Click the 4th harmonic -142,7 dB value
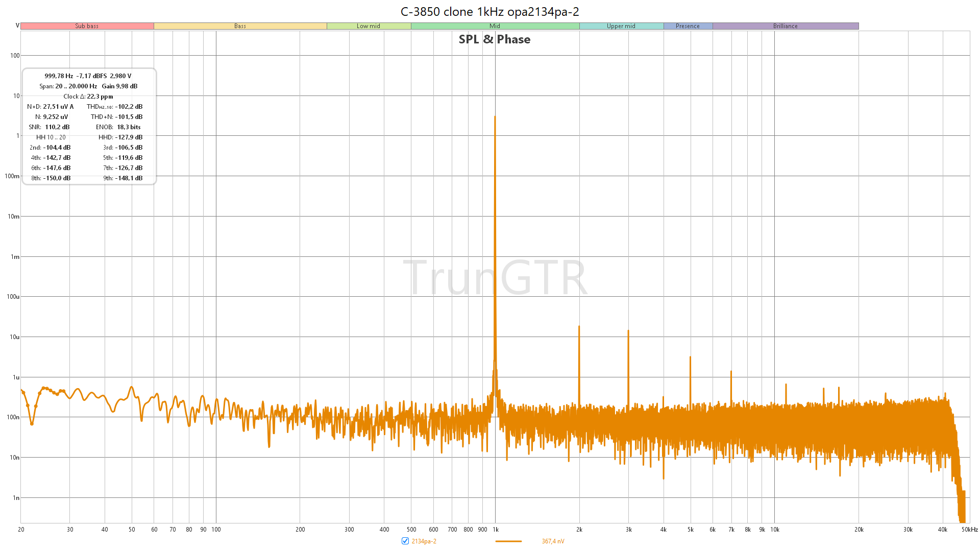980x549 pixels. click(57, 158)
